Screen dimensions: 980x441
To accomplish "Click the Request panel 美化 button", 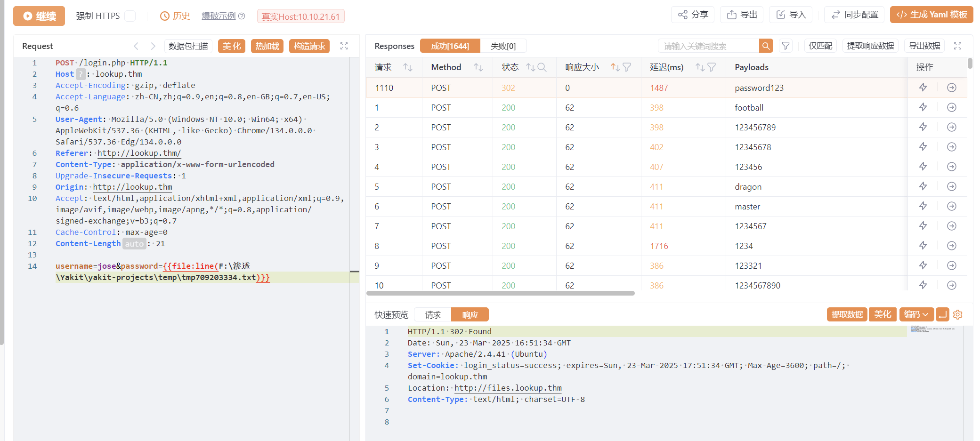I will pyautogui.click(x=232, y=46).
